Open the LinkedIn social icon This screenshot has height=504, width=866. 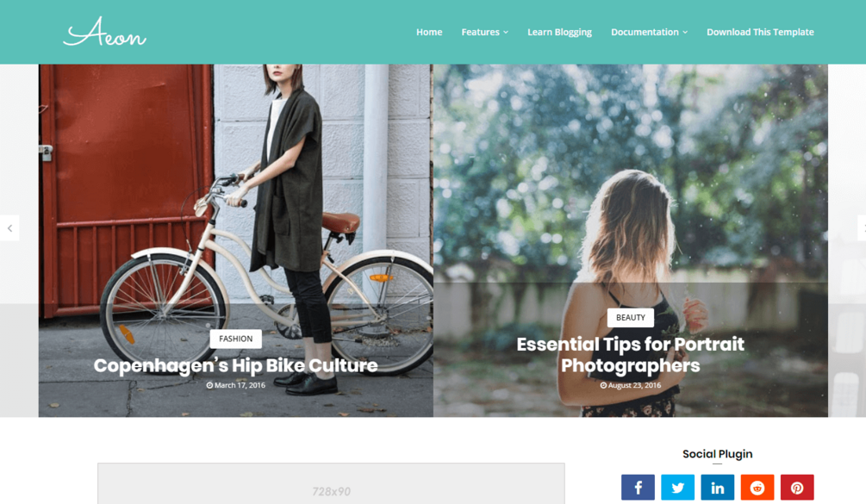(718, 488)
